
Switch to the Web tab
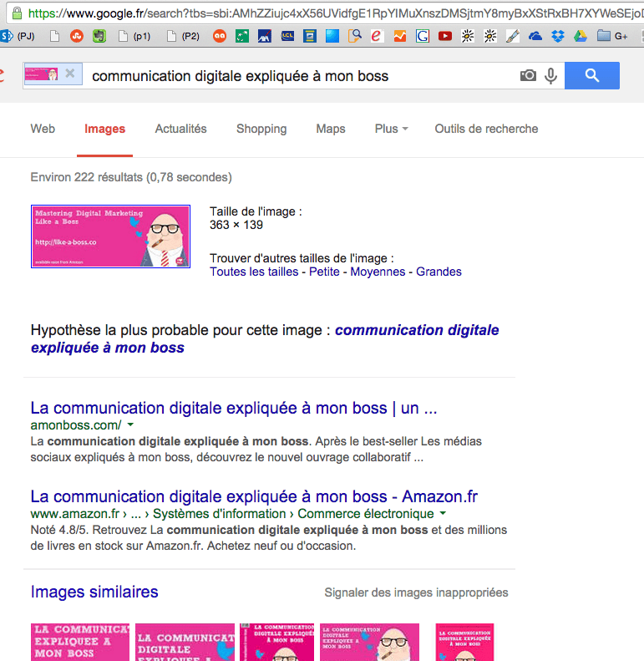tap(43, 129)
